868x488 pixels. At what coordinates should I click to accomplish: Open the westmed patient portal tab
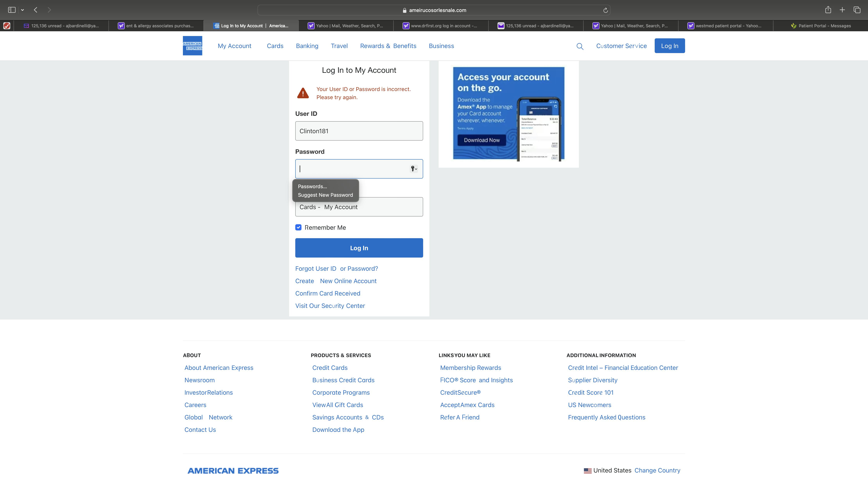[725, 26]
